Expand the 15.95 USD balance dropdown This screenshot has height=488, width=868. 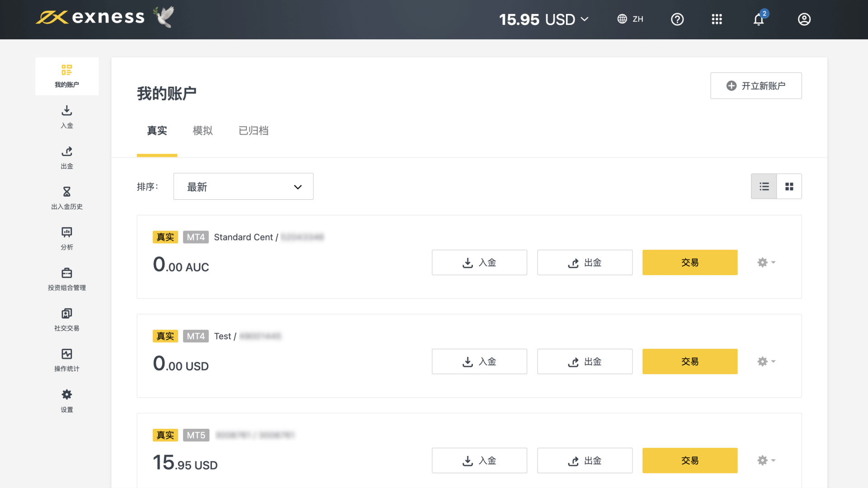pos(544,19)
